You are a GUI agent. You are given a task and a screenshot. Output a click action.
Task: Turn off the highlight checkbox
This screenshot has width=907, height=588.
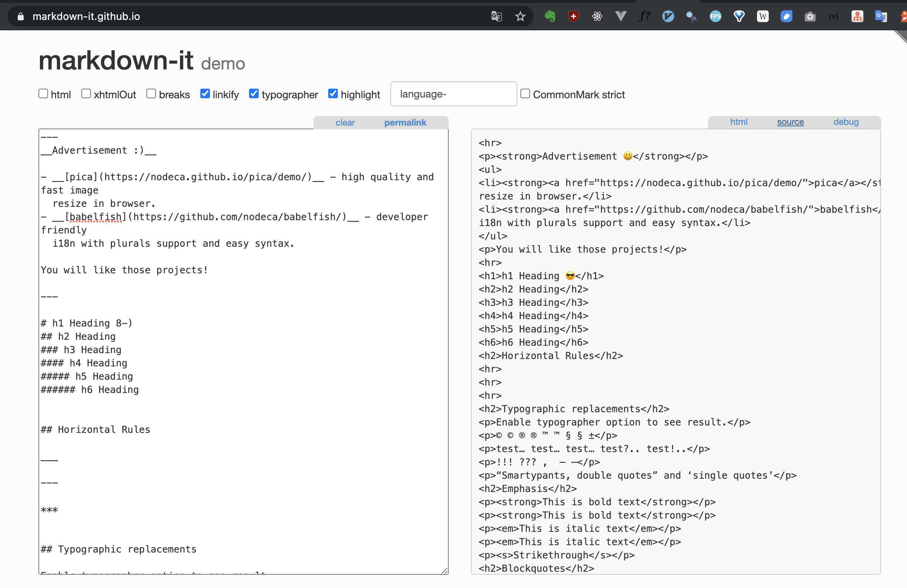pos(333,93)
